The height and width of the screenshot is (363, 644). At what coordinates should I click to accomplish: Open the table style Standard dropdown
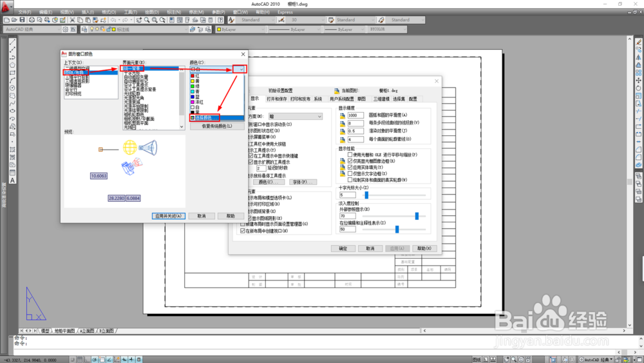point(372,20)
